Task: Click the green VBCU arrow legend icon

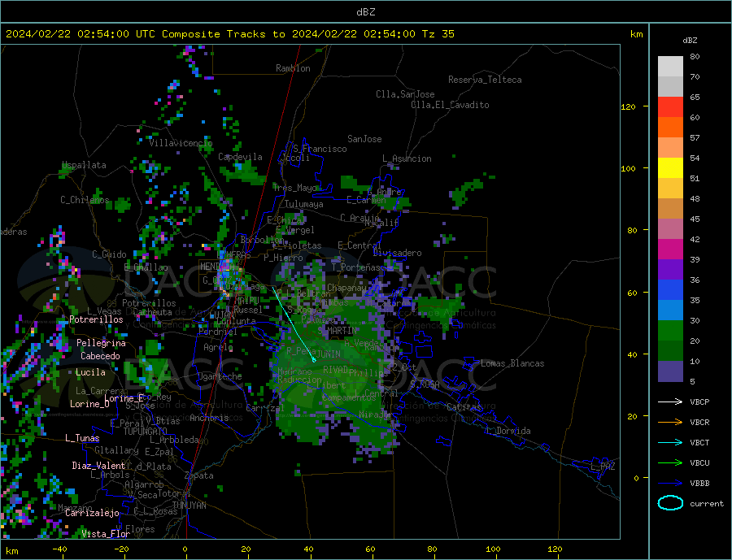Action: click(x=670, y=462)
